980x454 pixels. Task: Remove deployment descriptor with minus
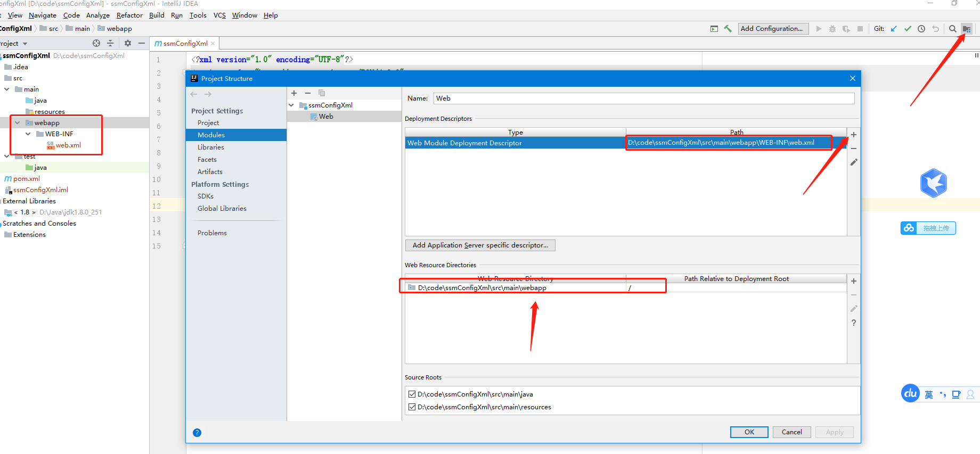(x=854, y=148)
